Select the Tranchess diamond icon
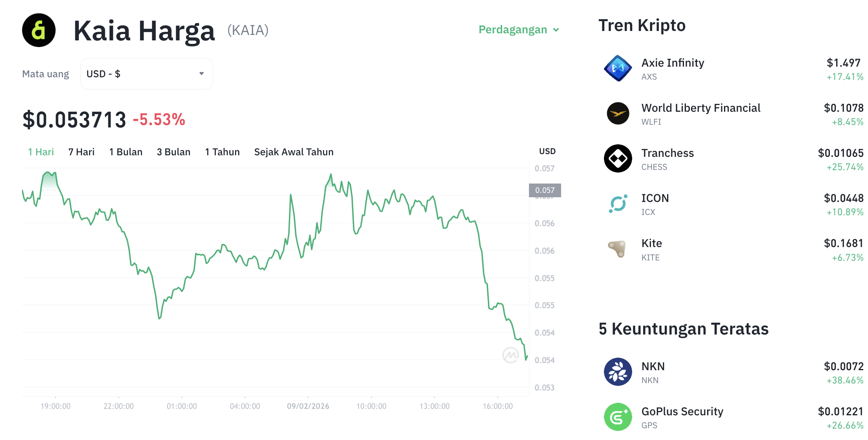The image size is (868, 440). 618,158
